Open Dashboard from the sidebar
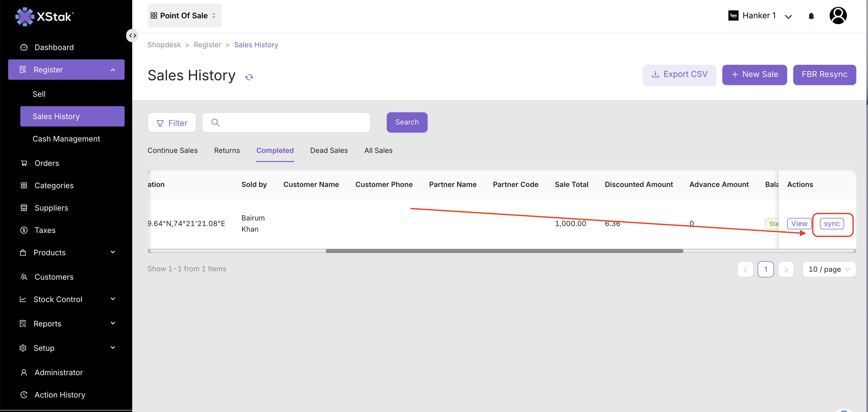This screenshot has height=412, width=868. coord(54,47)
